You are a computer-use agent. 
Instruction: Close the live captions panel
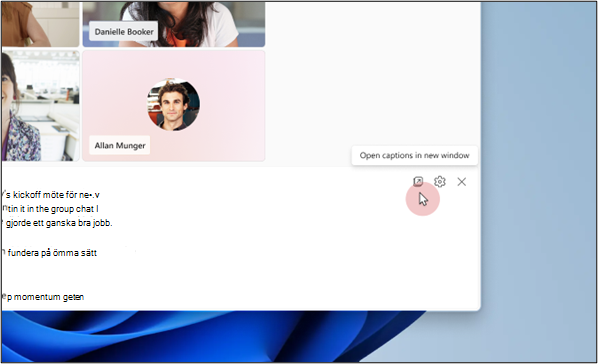click(x=461, y=182)
